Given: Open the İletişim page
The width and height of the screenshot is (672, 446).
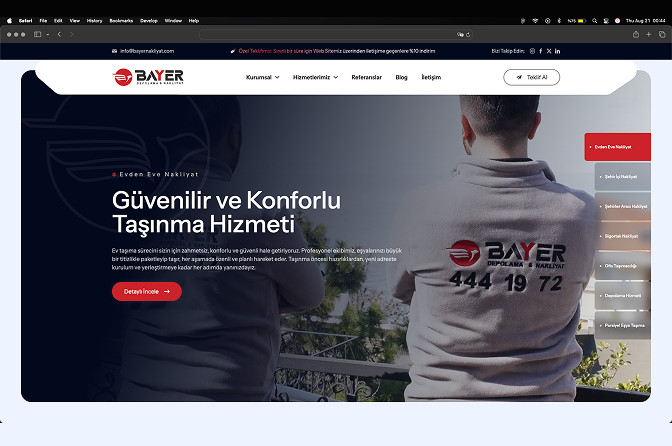Looking at the screenshot, I should (431, 77).
